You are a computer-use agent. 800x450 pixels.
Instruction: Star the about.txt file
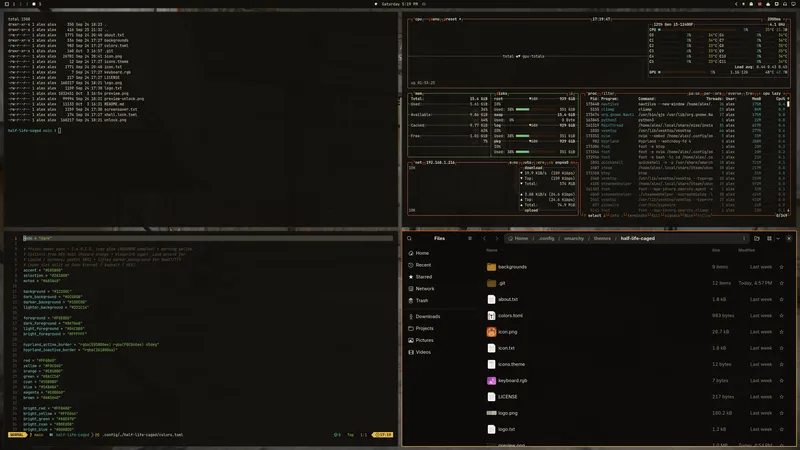coord(781,299)
